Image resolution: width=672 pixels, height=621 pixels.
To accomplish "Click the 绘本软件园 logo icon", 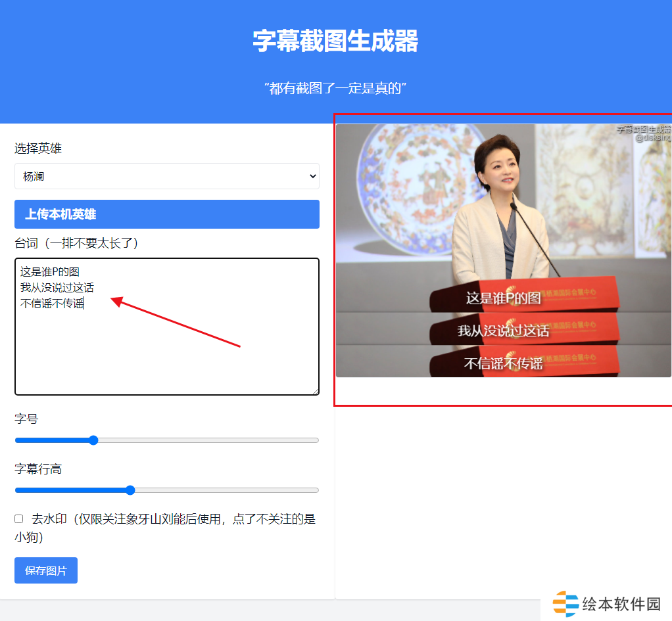I will click(x=565, y=604).
